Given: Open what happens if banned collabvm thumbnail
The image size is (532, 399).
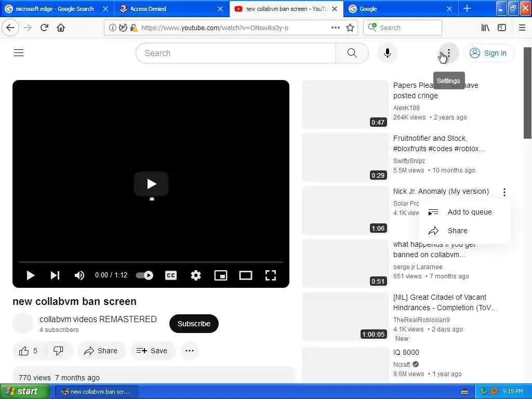Looking at the screenshot, I should 345,263.
